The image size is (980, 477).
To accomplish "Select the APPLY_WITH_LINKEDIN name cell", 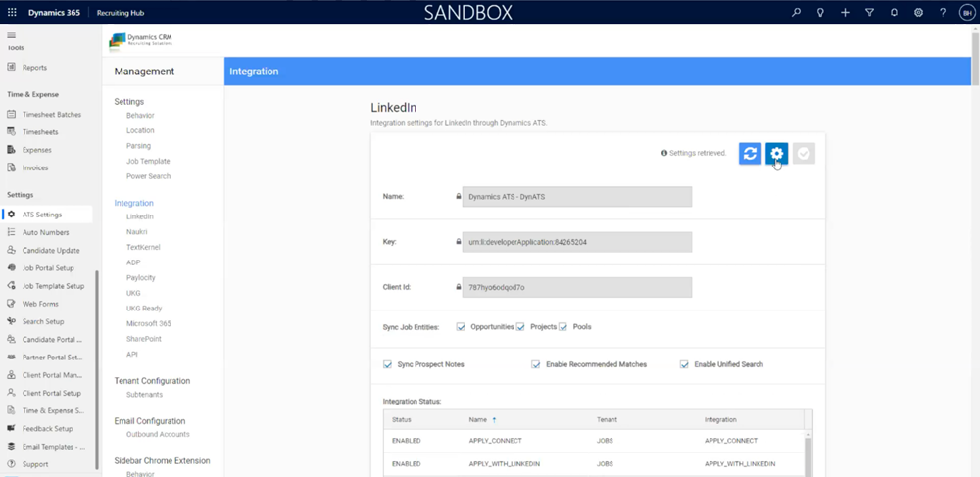I will pos(505,464).
